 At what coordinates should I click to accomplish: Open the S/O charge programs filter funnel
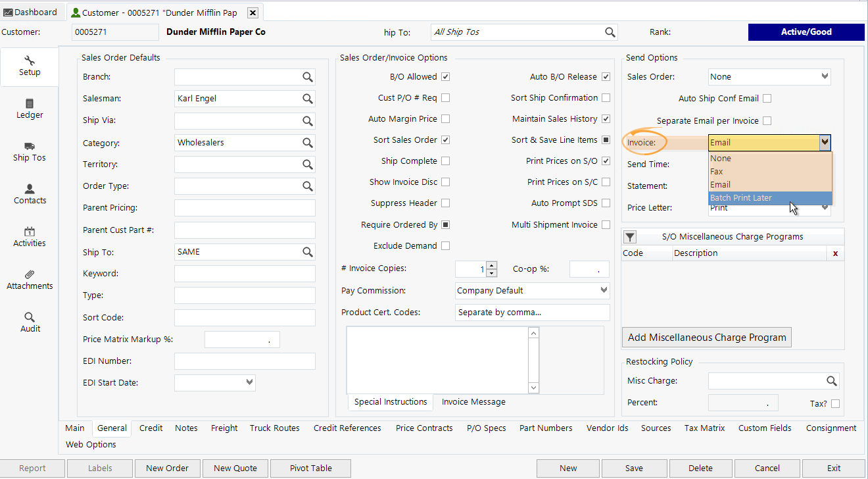(x=631, y=236)
